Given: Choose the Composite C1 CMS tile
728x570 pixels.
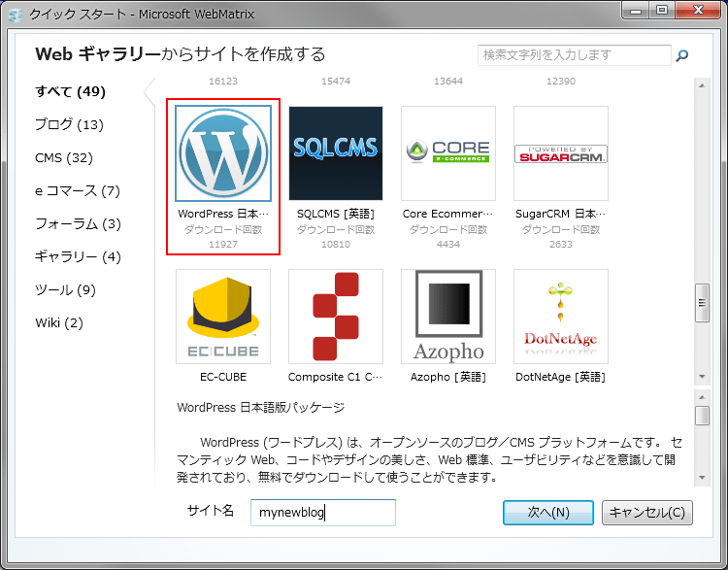Looking at the screenshot, I should tap(336, 317).
